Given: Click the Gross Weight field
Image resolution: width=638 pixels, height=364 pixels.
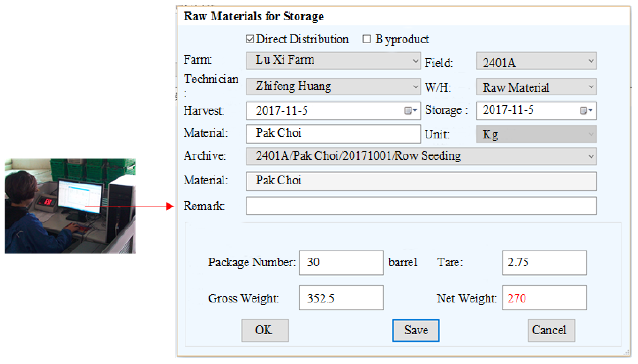Looking at the screenshot, I should tap(341, 297).
